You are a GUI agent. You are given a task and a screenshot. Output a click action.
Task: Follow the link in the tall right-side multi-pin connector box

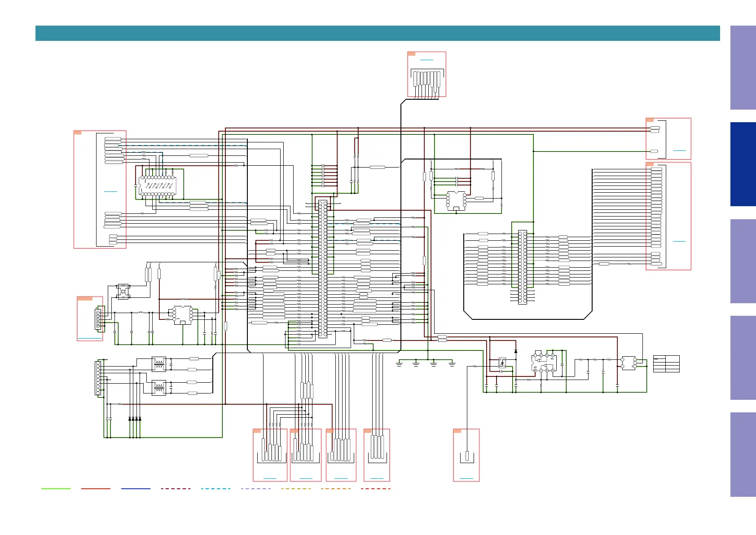(679, 241)
